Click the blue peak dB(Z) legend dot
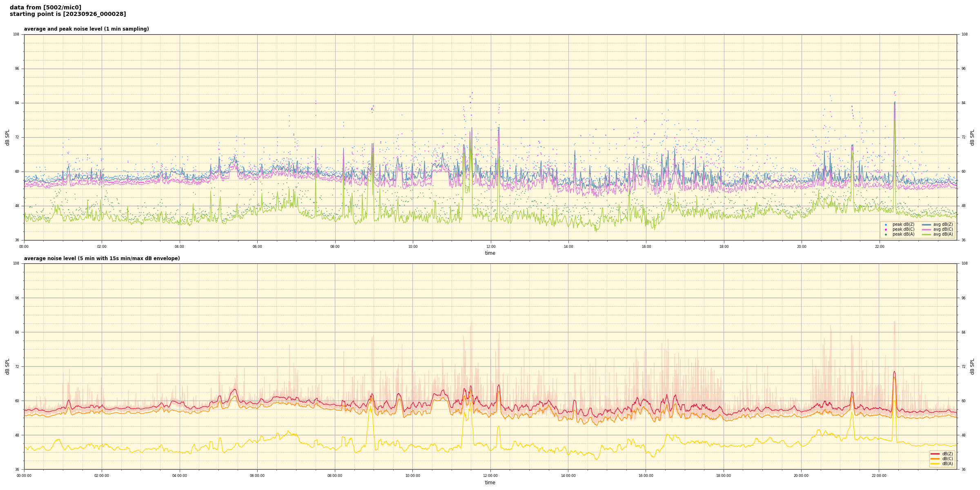This screenshot has width=980, height=490. pyautogui.click(x=886, y=225)
